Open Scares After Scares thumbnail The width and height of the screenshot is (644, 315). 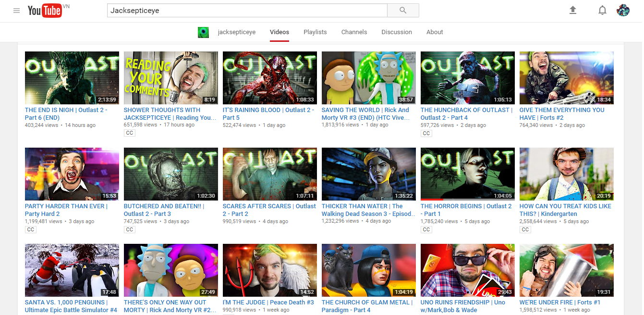click(270, 174)
